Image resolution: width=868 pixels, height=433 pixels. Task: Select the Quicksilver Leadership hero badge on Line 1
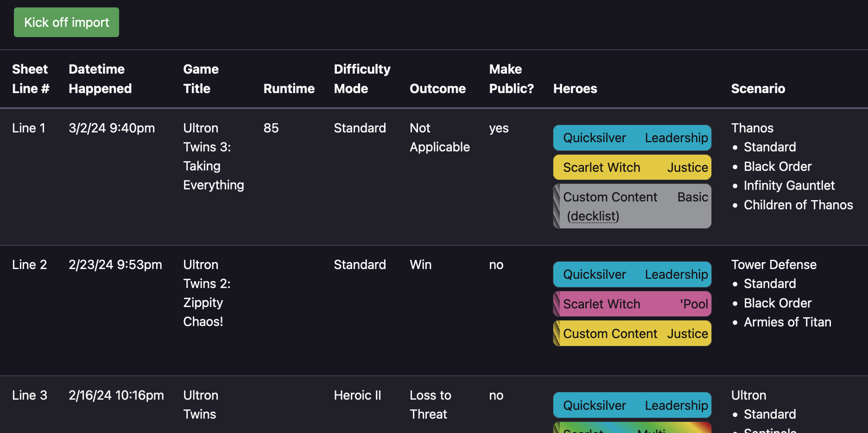pos(632,138)
